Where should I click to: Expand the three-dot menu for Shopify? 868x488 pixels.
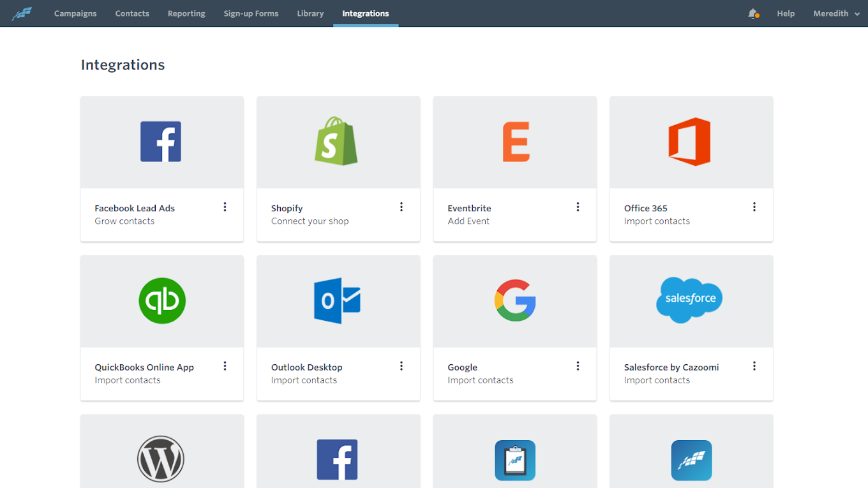pyautogui.click(x=401, y=207)
